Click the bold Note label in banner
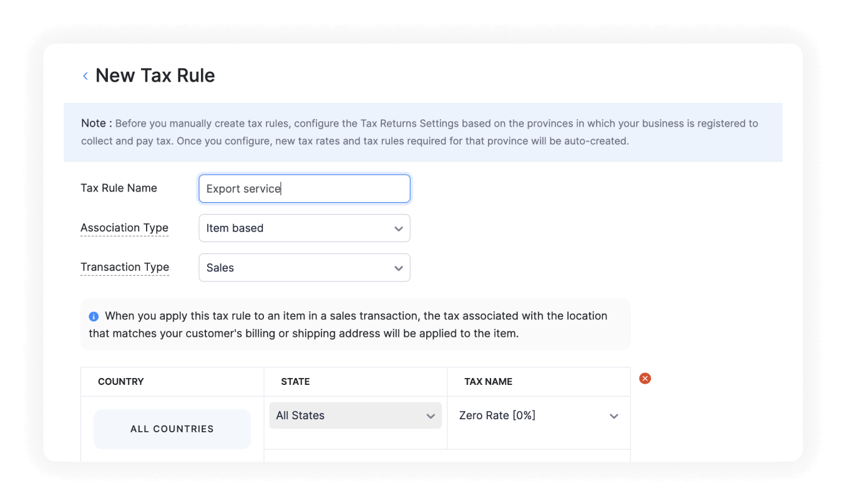845x504 pixels. pos(96,124)
